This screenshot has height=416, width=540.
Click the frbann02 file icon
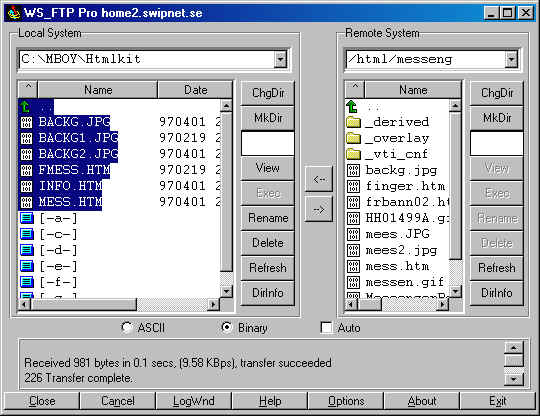coord(353,202)
